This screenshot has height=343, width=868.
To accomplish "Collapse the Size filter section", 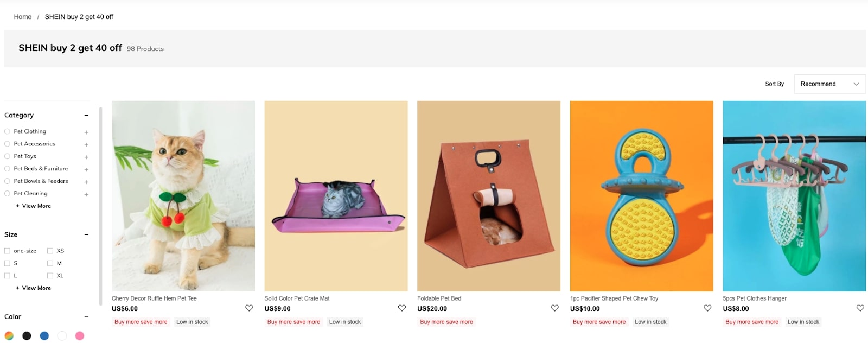I will pos(86,234).
